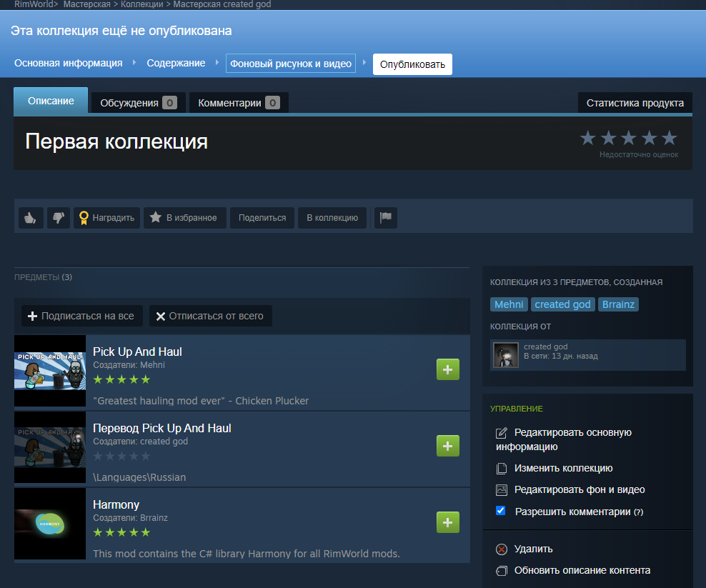706x588 pixels.
Task: Click Мастерская created god breadcrumb
Action: click(x=222, y=4)
